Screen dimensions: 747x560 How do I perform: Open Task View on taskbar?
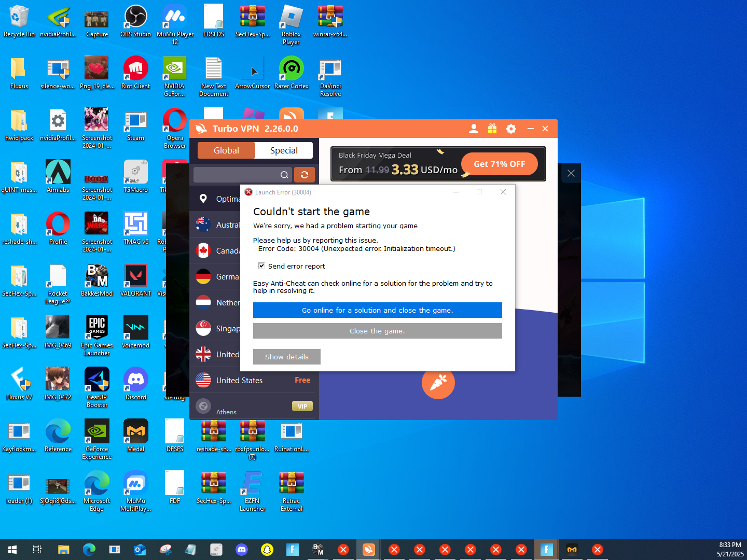point(37,550)
